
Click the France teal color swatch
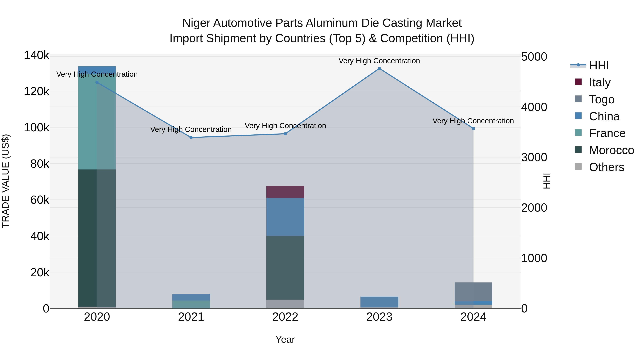pos(578,133)
